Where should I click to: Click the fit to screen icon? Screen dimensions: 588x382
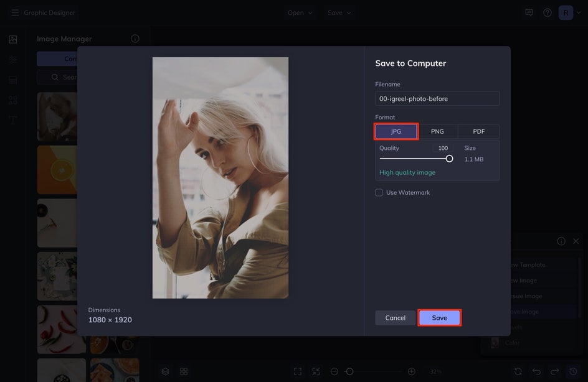pyautogui.click(x=298, y=371)
